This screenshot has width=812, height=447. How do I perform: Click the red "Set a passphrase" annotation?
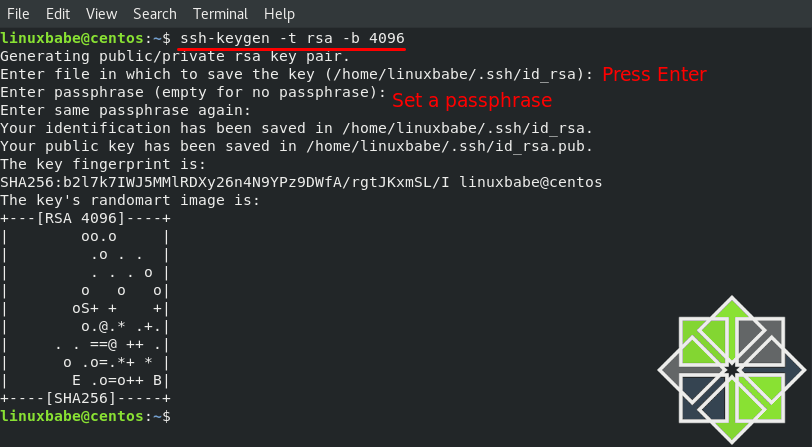[472, 100]
